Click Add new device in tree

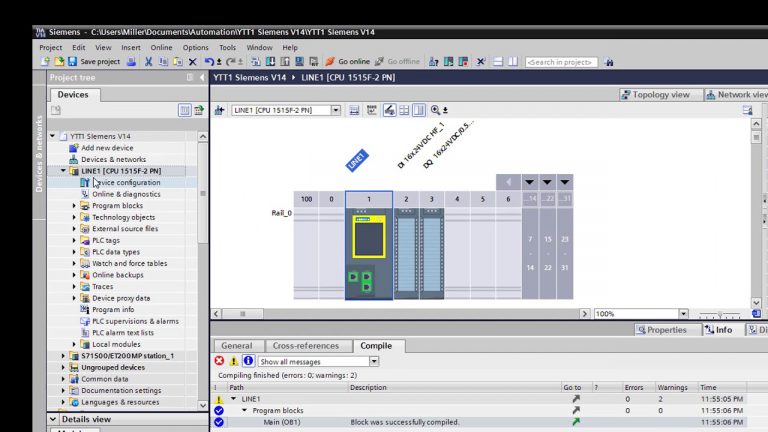click(107, 148)
